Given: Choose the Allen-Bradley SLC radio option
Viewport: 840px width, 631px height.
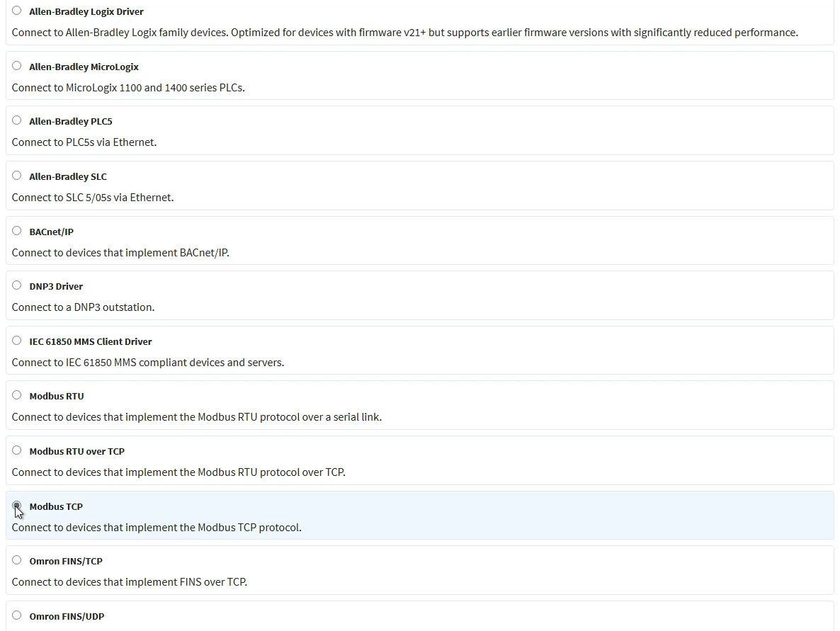Looking at the screenshot, I should pyautogui.click(x=16, y=175).
